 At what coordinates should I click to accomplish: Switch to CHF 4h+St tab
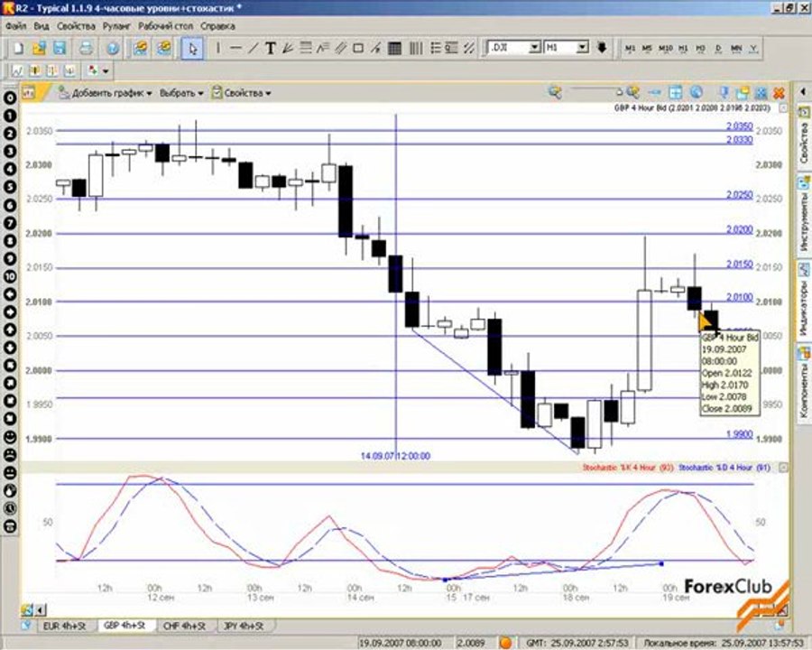(184, 627)
